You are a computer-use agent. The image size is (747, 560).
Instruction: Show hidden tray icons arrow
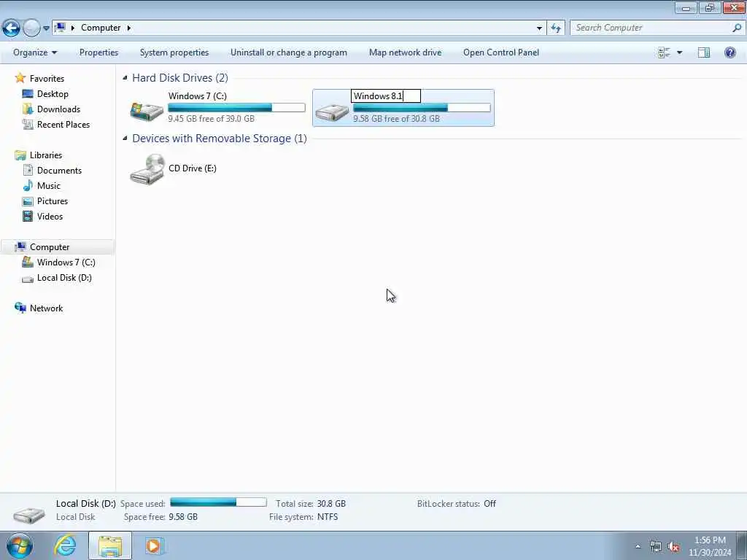pos(638,546)
